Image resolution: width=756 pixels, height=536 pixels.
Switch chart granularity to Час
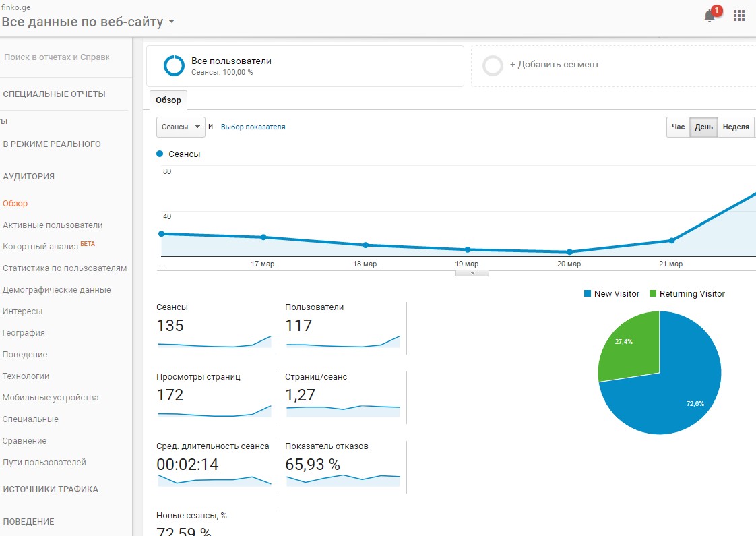(x=678, y=127)
